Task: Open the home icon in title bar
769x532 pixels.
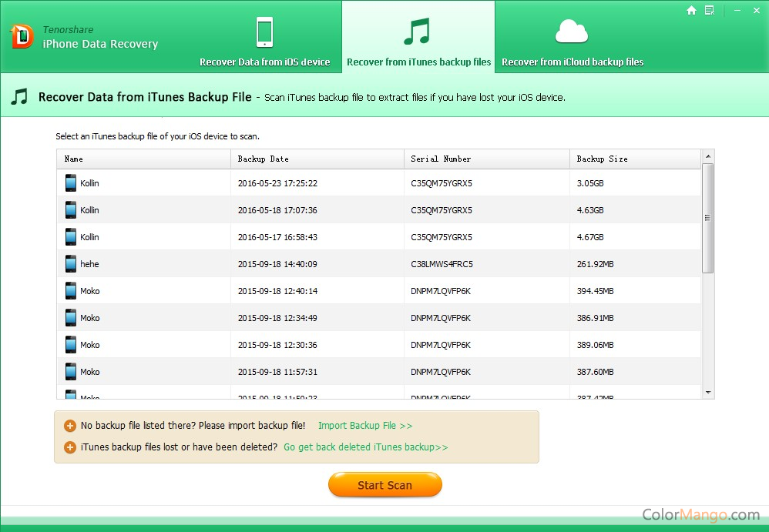Action: [x=691, y=10]
